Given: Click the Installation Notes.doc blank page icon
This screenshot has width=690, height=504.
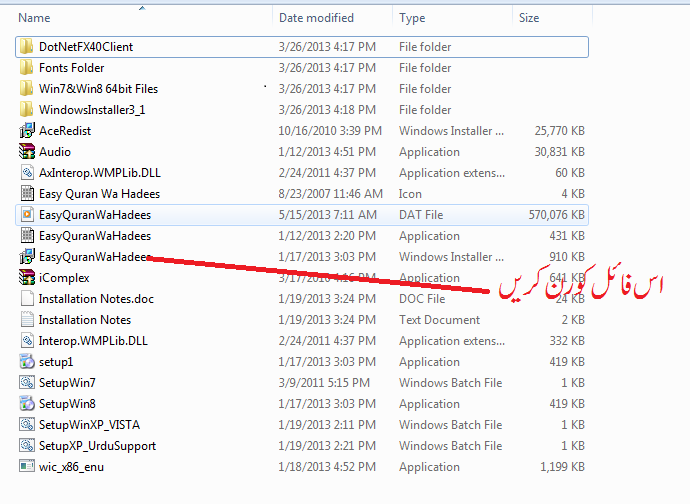Looking at the screenshot, I should pos(27,299).
